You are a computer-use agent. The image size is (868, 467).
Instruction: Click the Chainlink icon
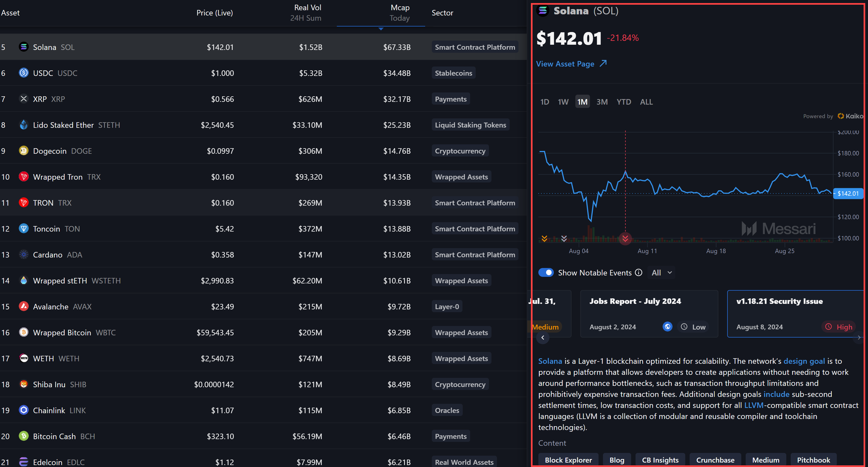(x=23, y=410)
